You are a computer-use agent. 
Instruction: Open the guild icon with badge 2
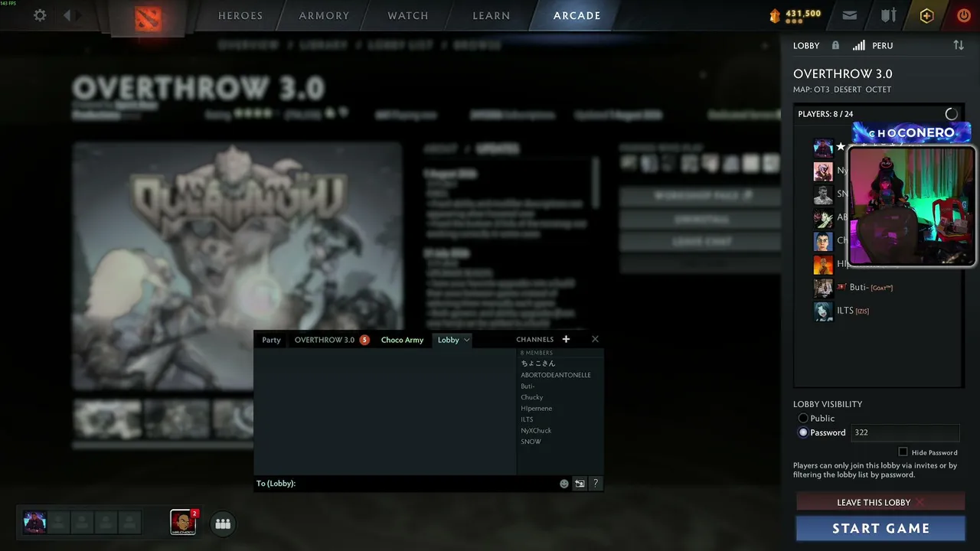click(183, 522)
